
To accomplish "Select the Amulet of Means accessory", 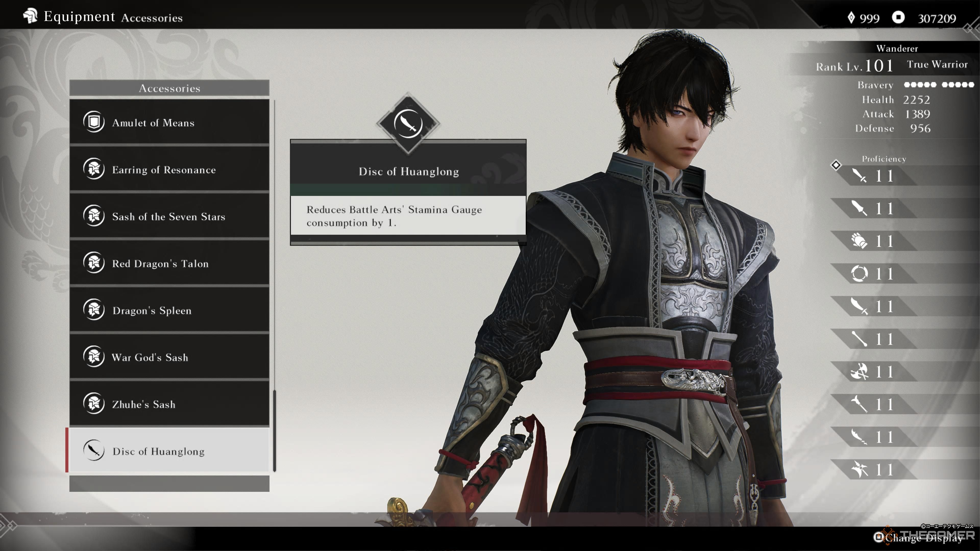I will (x=170, y=122).
